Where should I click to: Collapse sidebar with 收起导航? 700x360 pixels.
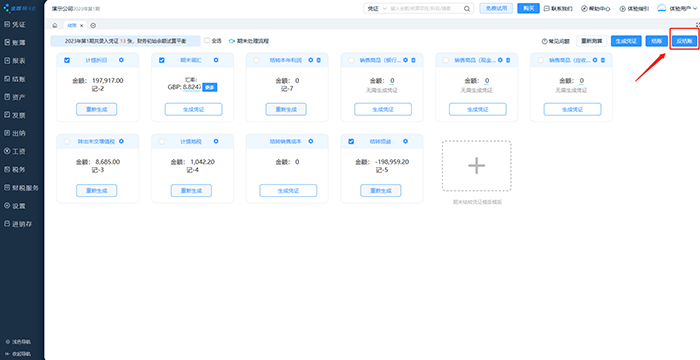point(18,354)
